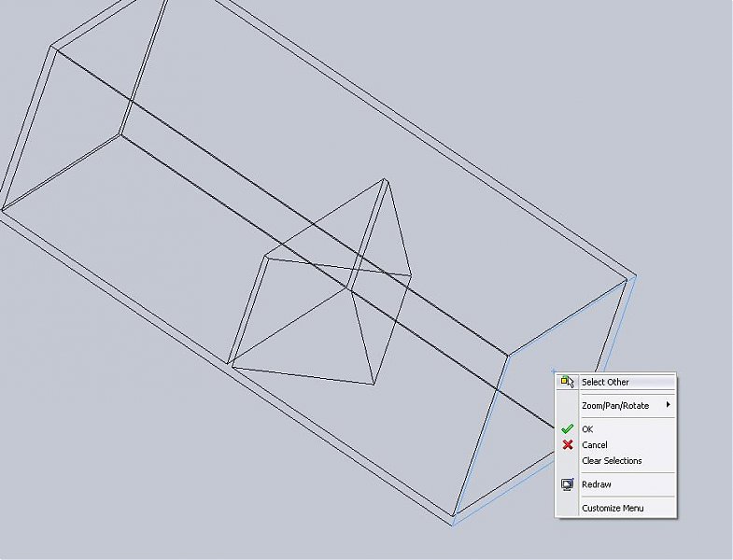
Task: Choose Redraw from the context menu
Action: pos(615,484)
